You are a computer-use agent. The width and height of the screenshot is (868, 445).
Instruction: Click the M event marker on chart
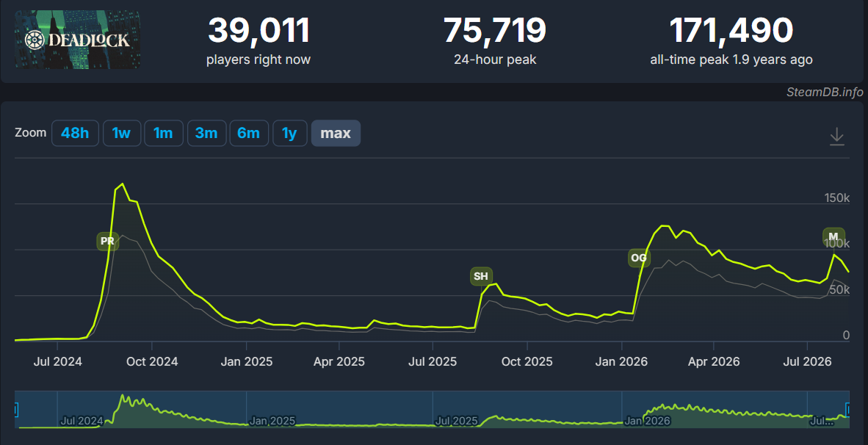coord(833,236)
